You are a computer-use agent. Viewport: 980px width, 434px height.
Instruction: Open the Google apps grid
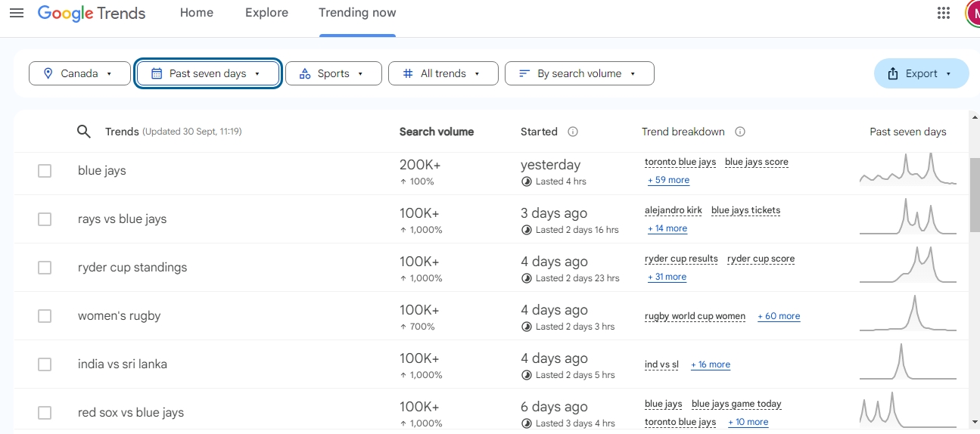[943, 13]
